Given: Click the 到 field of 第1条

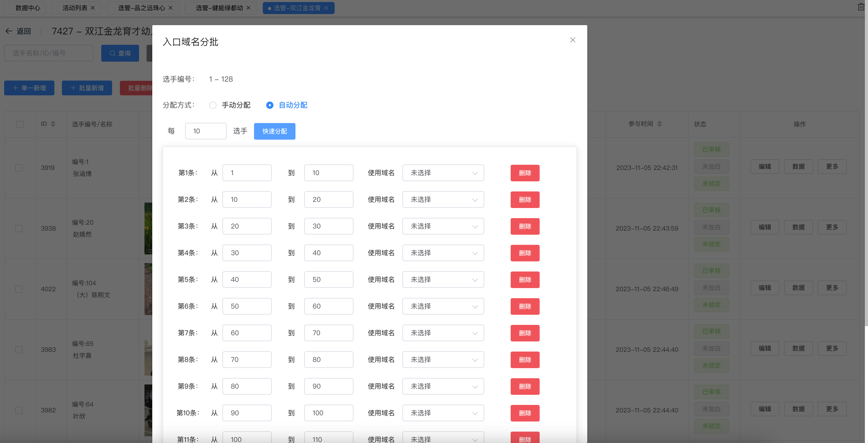Looking at the screenshot, I should 329,173.
